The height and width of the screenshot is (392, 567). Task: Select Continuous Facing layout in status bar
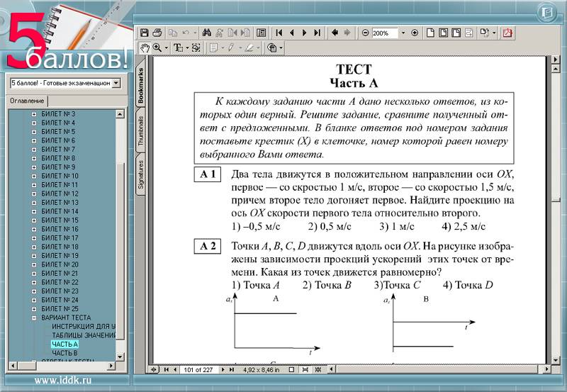tap(318, 369)
